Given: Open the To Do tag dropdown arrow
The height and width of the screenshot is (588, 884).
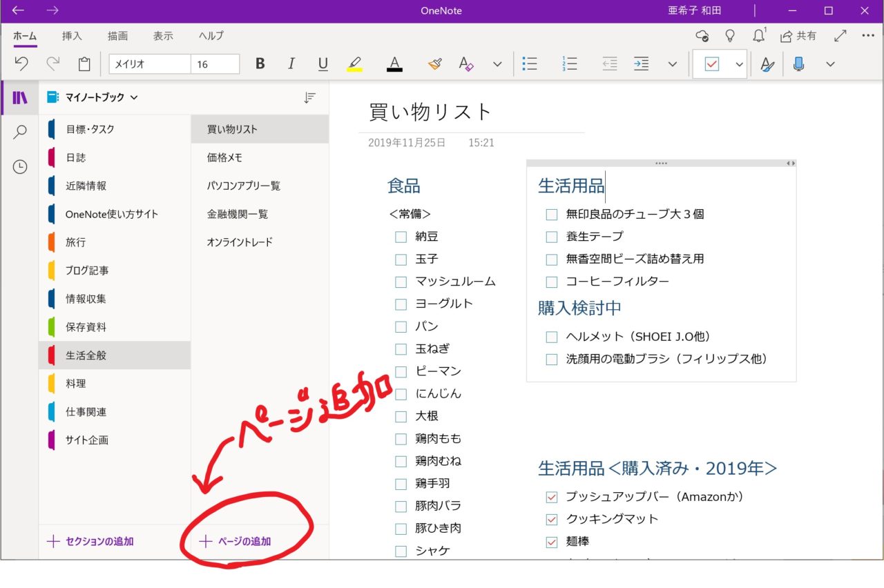Looking at the screenshot, I should coord(739,64).
